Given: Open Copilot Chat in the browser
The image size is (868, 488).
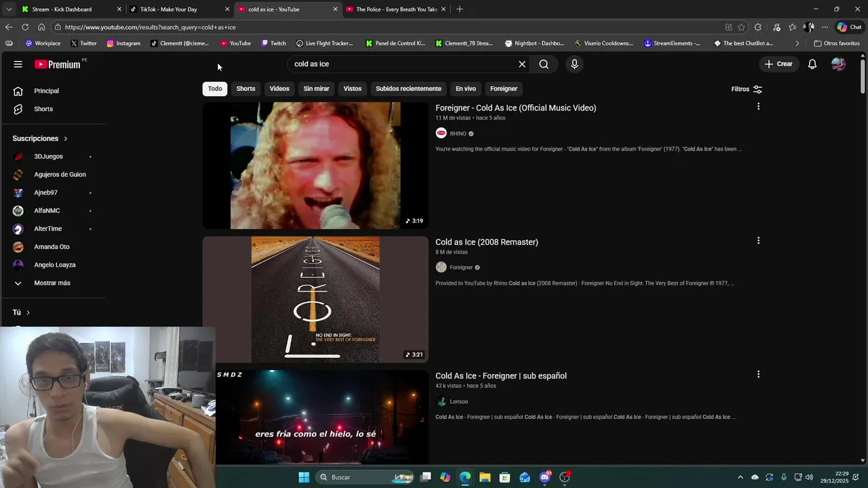Looking at the screenshot, I should click(x=849, y=27).
